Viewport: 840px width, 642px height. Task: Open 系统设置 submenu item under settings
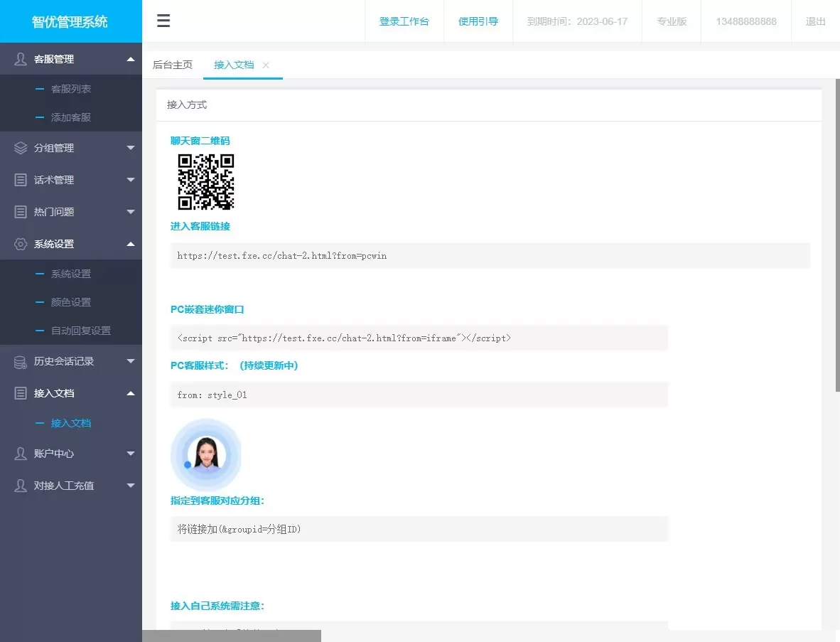[x=71, y=274]
